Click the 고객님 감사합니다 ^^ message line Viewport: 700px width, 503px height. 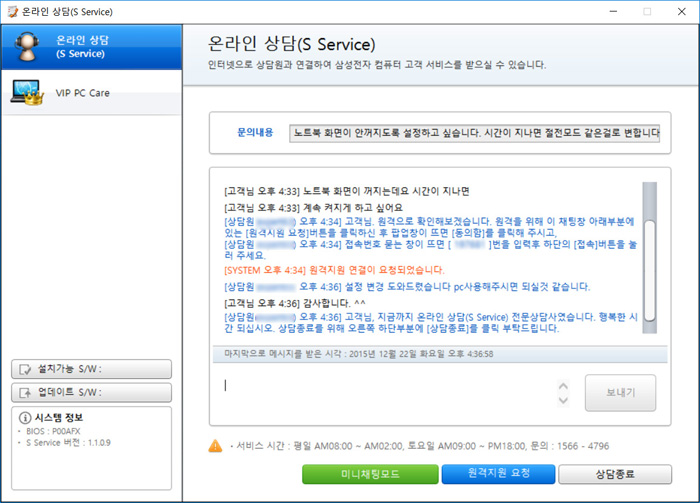pyautogui.click(x=295, y=303)
